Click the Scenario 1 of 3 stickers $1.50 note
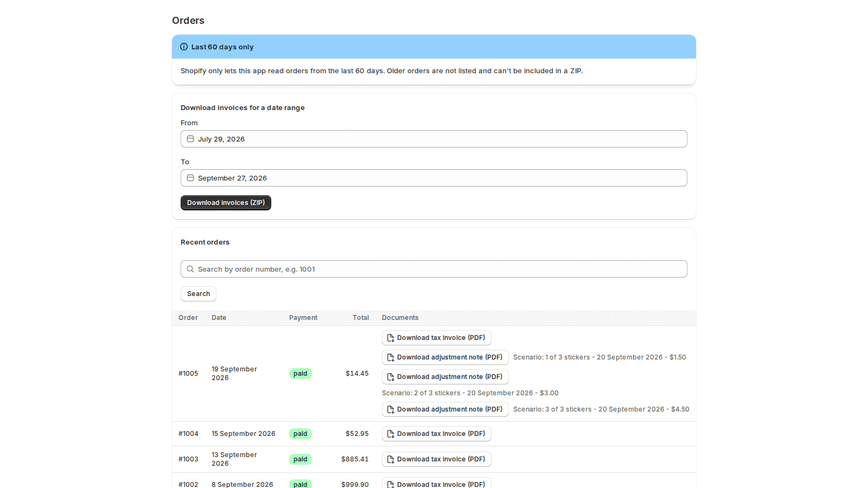Screen dimensions: 868x488 (599, 357)
